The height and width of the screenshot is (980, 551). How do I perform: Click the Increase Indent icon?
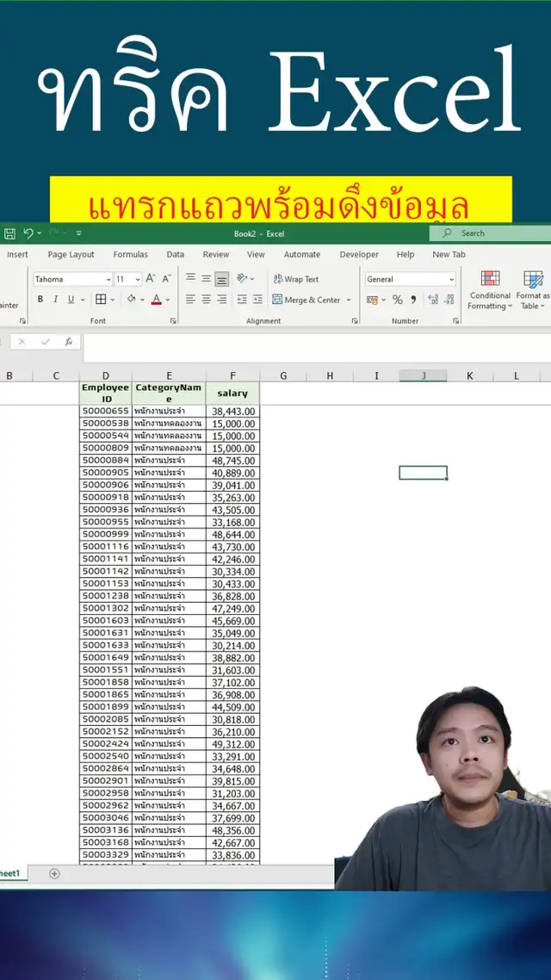pyautogui.click(x=257, y=300)
